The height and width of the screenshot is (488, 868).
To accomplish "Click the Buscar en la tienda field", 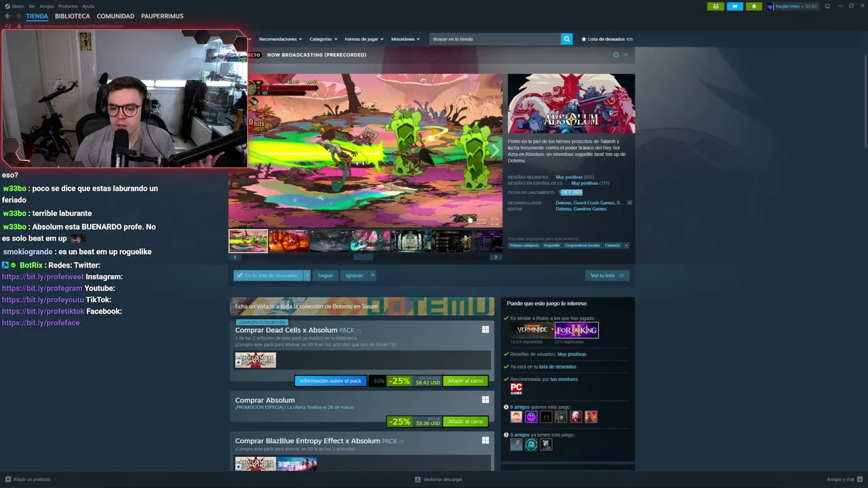I will (x=495, y=39).
